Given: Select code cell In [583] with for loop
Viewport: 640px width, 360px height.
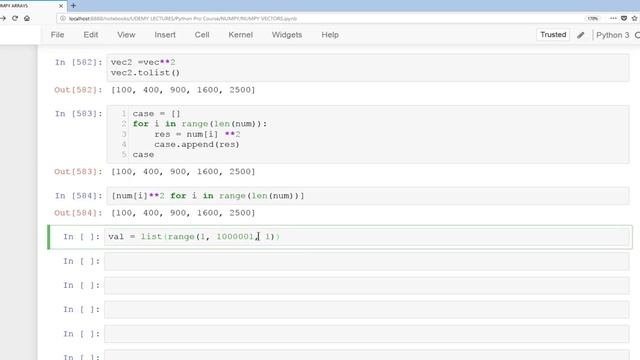Looking at the screenshot, I should (x=367, y=134).
